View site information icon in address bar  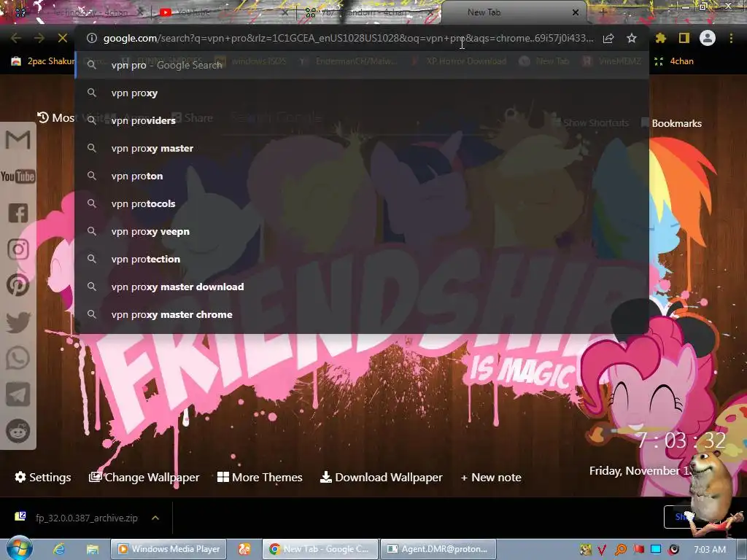92,38
